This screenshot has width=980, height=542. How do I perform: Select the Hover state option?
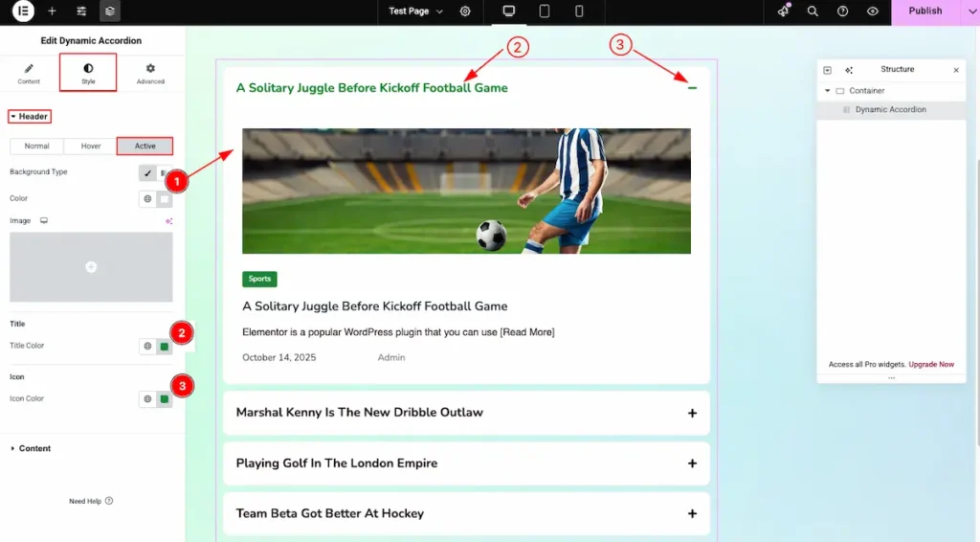(x=90, y=147)
